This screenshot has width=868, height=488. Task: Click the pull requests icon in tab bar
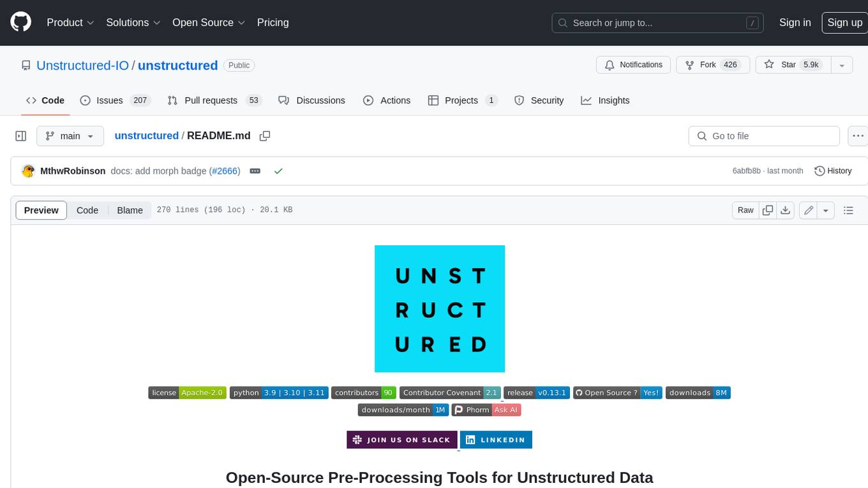pos(172,100)
